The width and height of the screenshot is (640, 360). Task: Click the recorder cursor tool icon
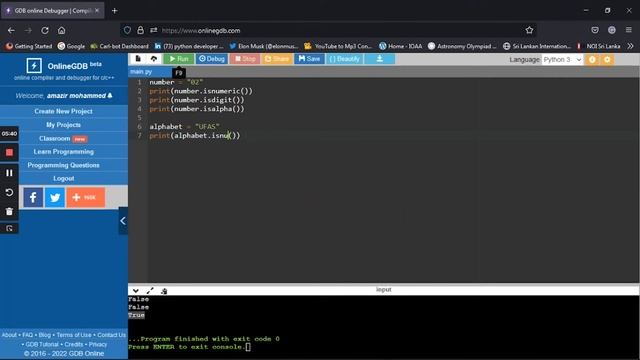point(9,229)
